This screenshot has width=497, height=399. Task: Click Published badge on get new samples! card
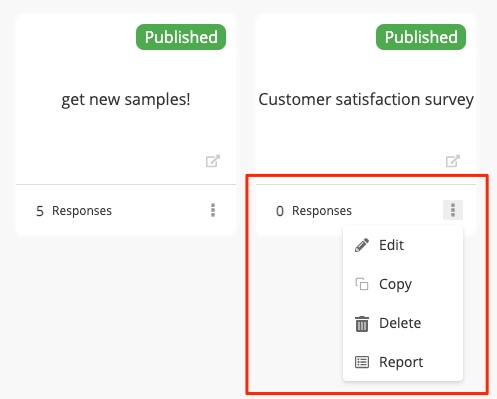(181, 37)
